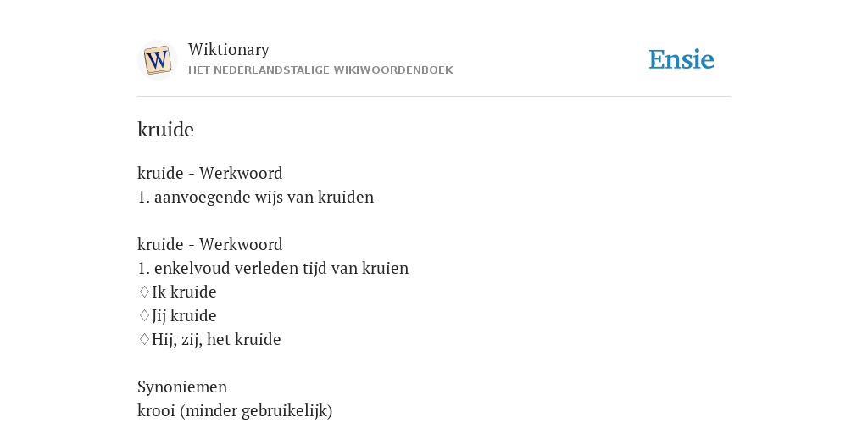Click the Wiktionary source title
868x434 pixels.
(x=229, y=49)
